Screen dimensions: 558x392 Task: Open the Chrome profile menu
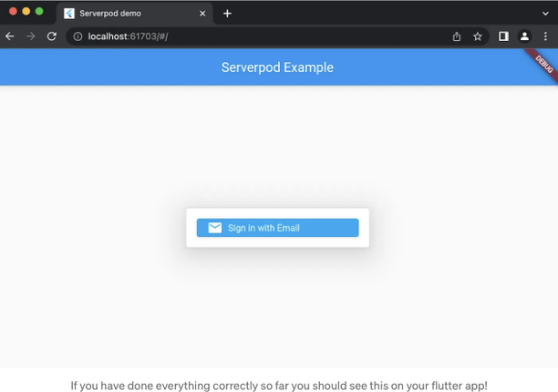point(524,36)
